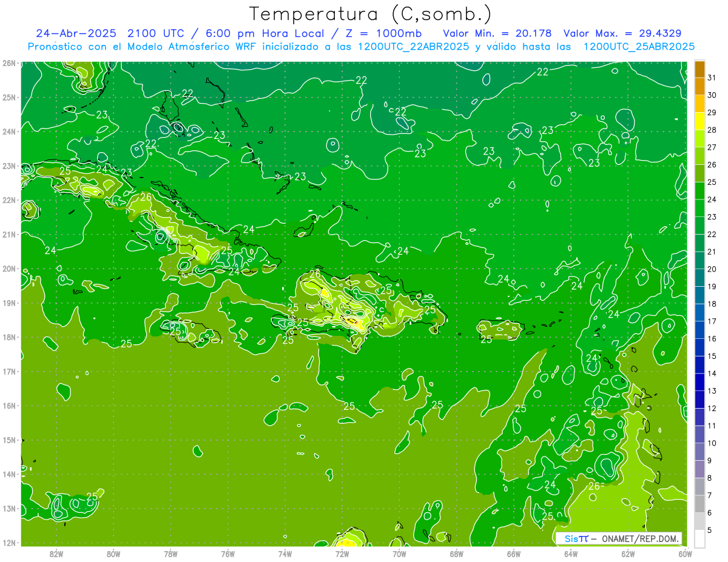Click the '2100 UTC' time label
This screenshot has width=728, height=562.
click(157, 33)
